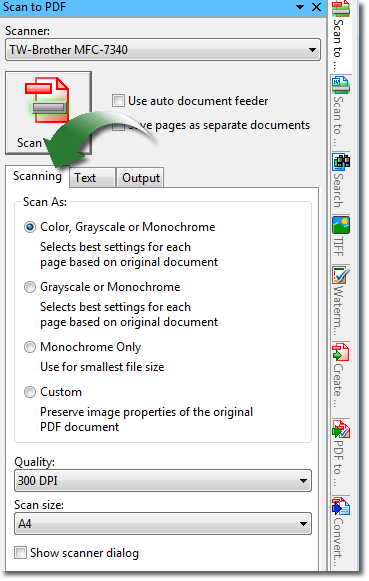This screenshot has height=581, width=369.
Task: Switch to the Output tab
Action: pos(140,178)
